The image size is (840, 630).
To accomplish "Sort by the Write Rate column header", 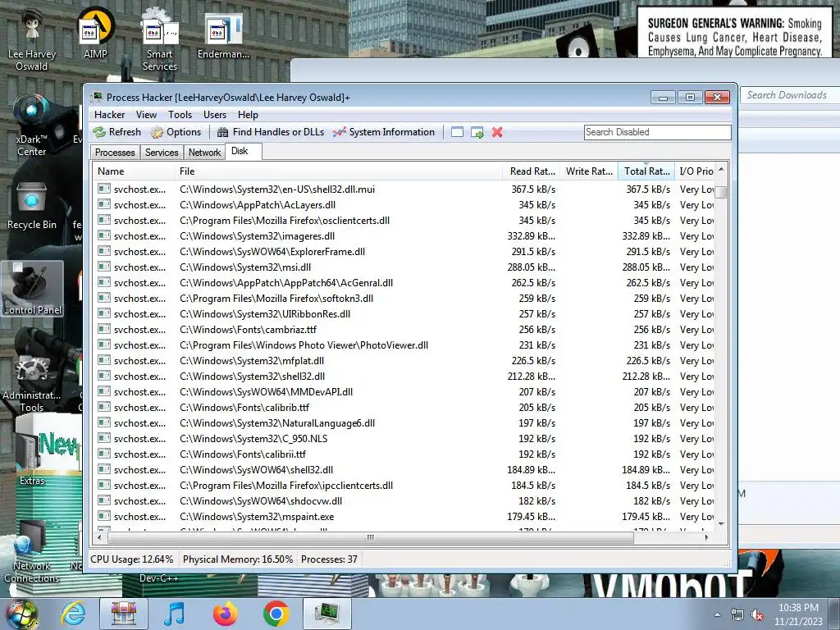I will click(x=589, y=171).
